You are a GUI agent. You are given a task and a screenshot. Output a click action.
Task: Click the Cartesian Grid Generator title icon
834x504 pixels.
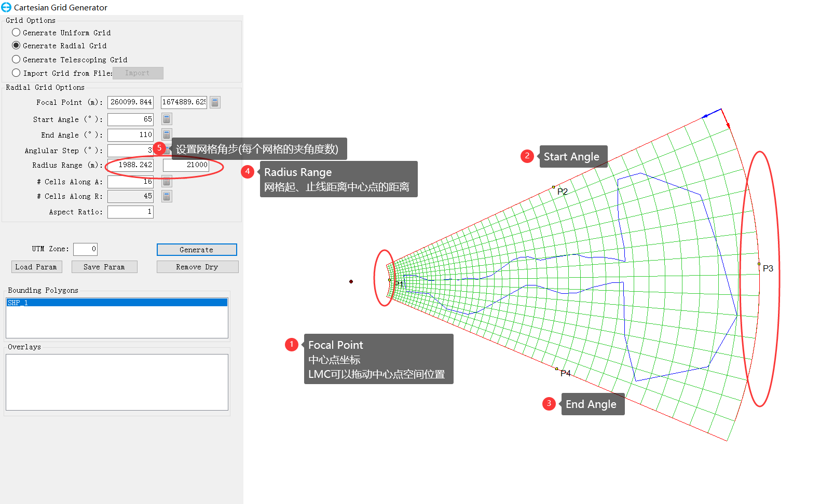pyautogui.click(x=6, y=7)
